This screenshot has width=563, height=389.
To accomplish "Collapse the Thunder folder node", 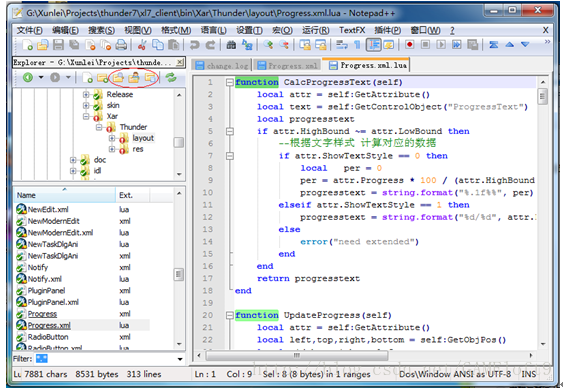I will pyautogui.click(x=99, y=127).
